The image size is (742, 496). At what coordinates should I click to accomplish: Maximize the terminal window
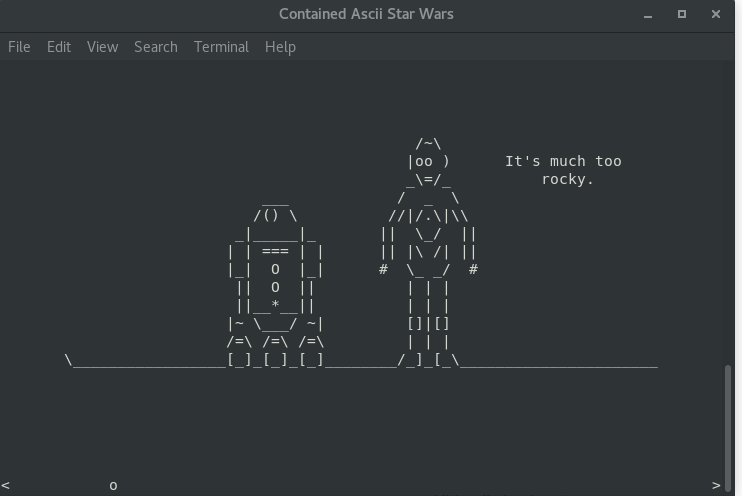682,14
